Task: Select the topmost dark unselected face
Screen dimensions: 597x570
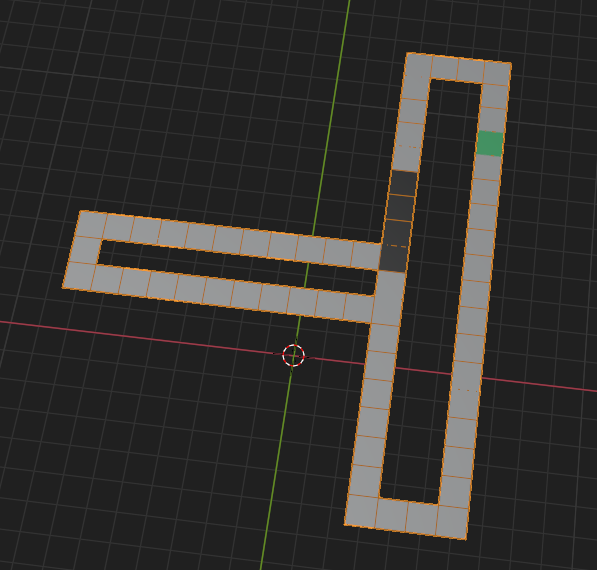Action: (404, 184)
